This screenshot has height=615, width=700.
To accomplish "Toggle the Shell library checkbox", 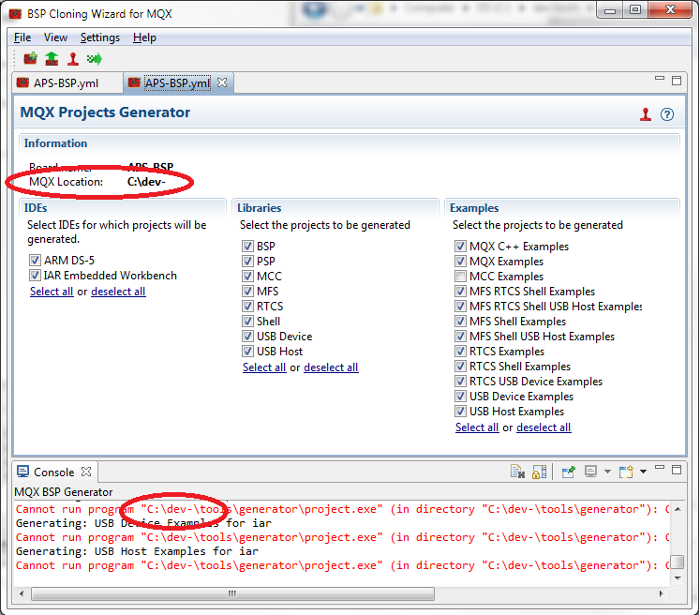I will coord(247,322).
